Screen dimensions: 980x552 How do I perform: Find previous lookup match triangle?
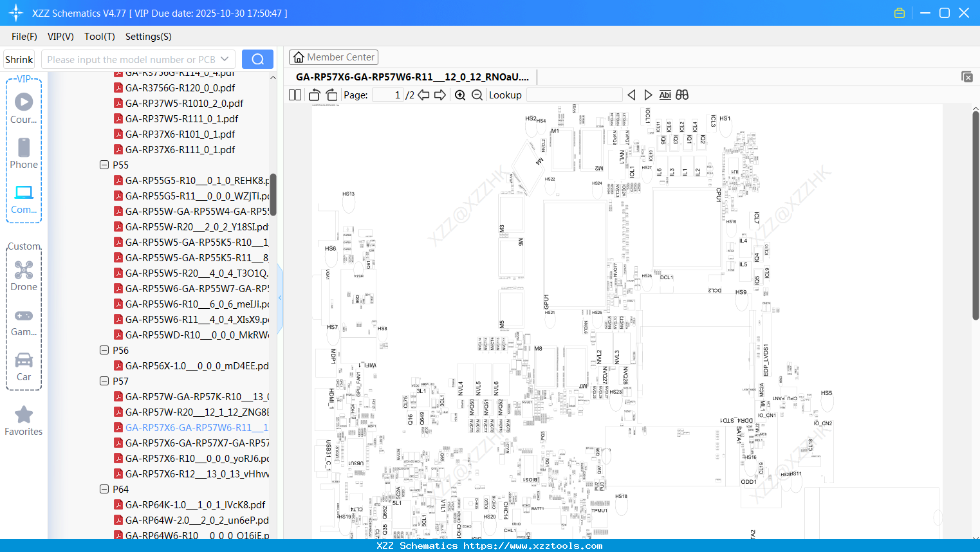click(x=631, y=95)
